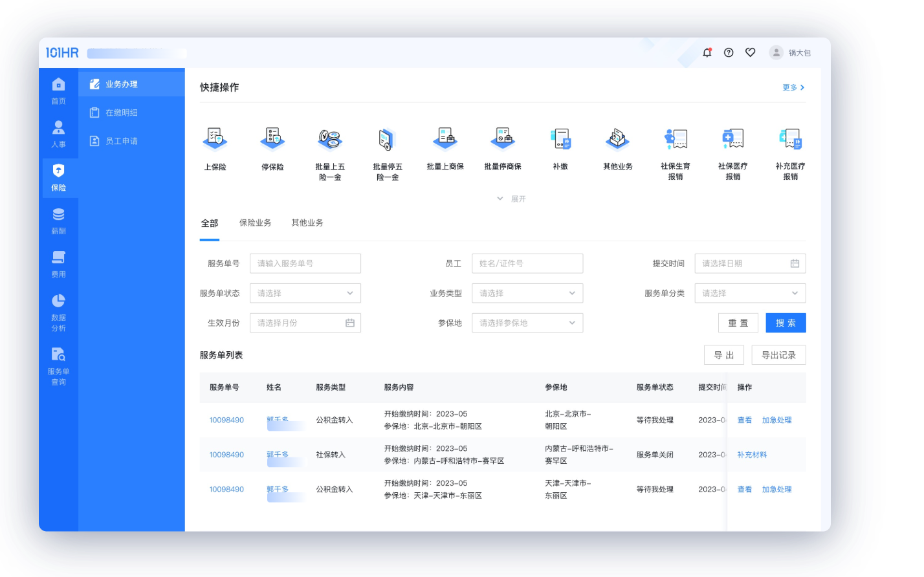
Task: Select the 业务办理 submenu item
Action: [131, 84]
